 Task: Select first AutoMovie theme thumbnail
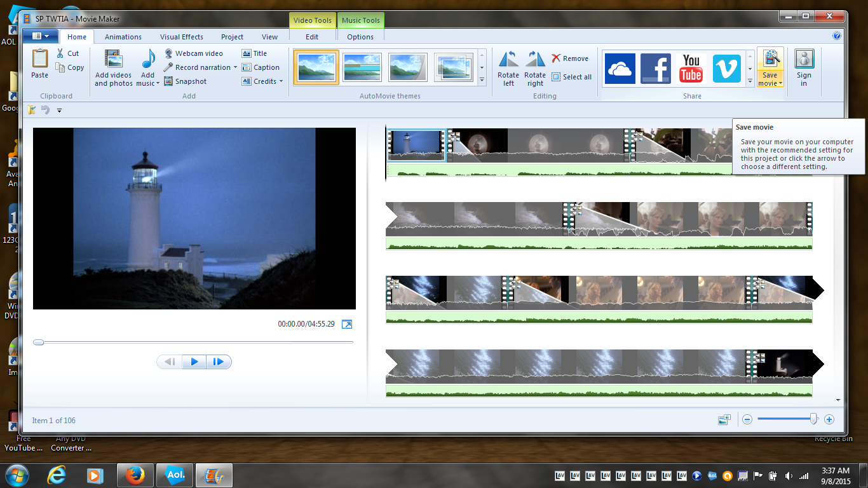coord(316,67)
